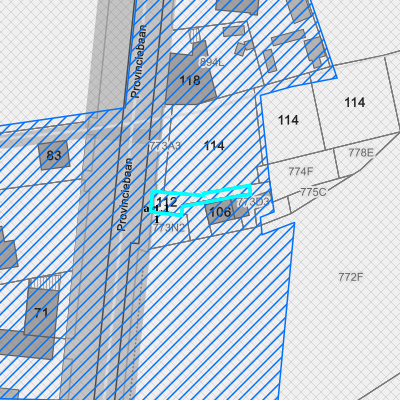Click the narrow eastern strip of cyan parcel
400x400 pixels.
pos(217,195)
